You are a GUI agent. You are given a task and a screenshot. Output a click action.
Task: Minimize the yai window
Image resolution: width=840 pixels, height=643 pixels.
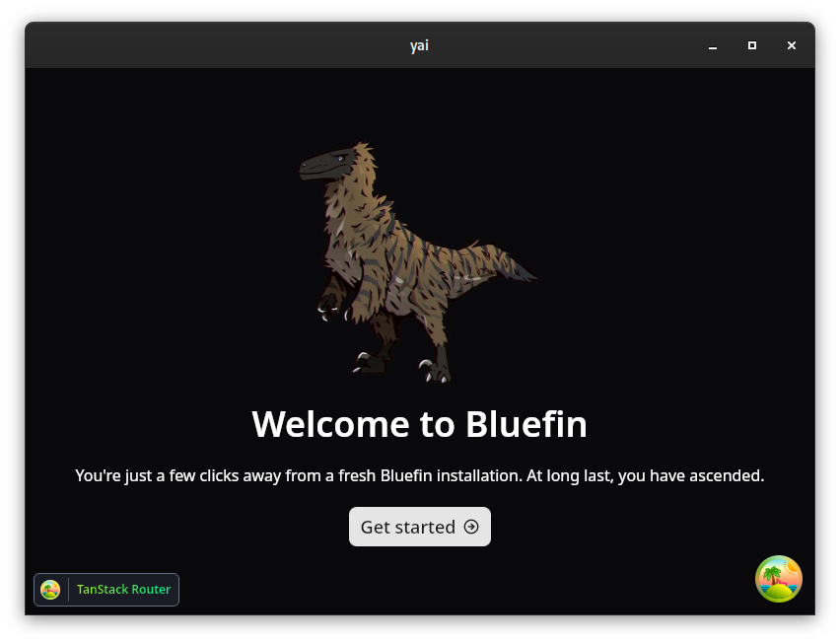[x=713, y=46]
